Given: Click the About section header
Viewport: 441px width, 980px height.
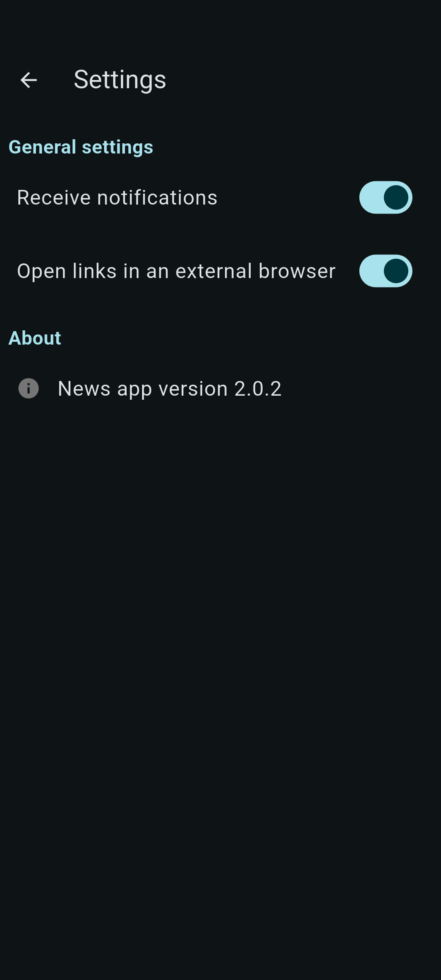Looking at the screenshot, I should tap(35, 338).
